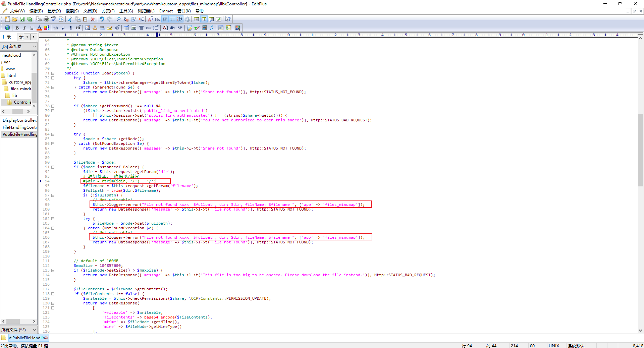Toggle line numbers display button
Image resolution: width=644 pixels, height=348 pixels.
(180, 19)
